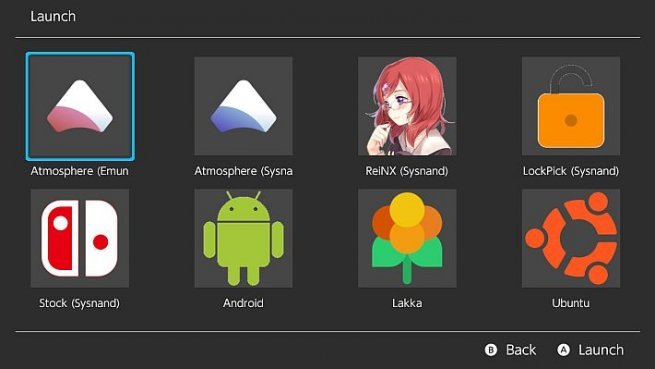Click the "ReiNX (Sysnand)" text label
The image size is (655, 369).
click(x=407, y=171)
